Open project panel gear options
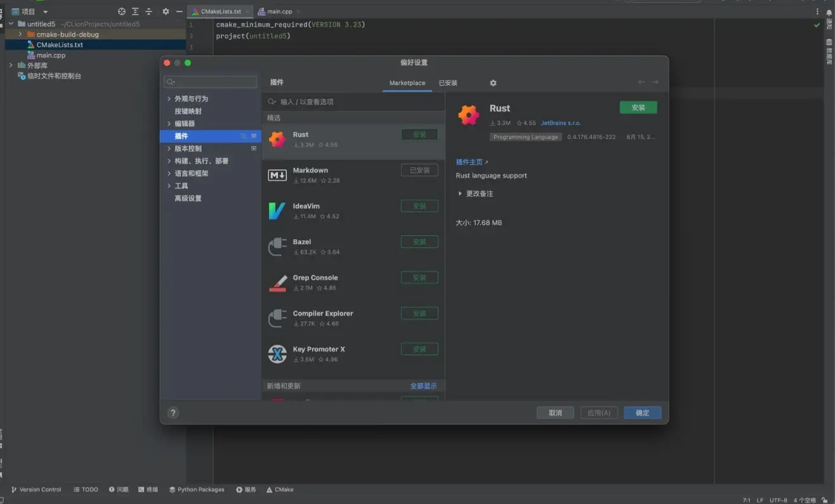The width and height of the screenshot is (835, 504). click(x=166, y=11)
